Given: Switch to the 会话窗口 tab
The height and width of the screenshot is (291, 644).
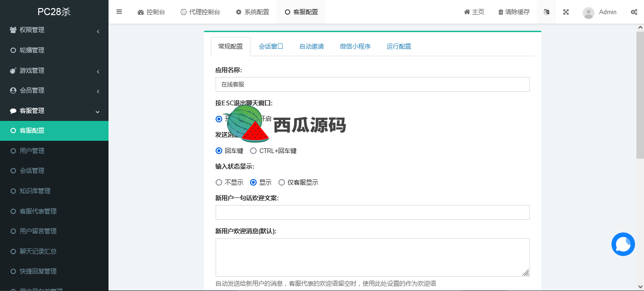Looking at the screenshot, I should [271, 46].
